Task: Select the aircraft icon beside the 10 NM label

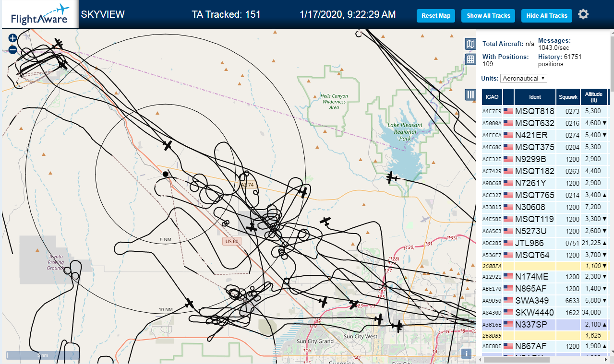Action: [189, 303]
